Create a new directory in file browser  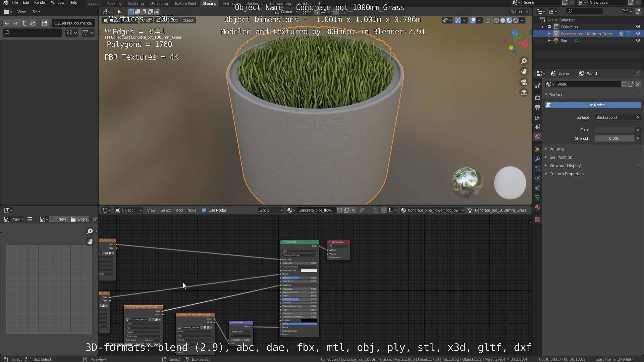click(45, 23)
